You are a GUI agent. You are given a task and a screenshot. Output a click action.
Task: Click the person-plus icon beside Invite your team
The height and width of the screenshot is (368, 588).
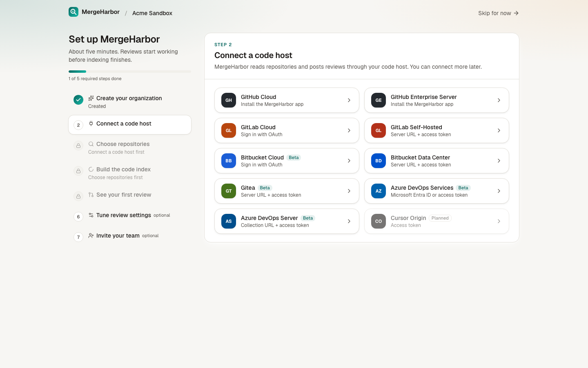point(91,236)
